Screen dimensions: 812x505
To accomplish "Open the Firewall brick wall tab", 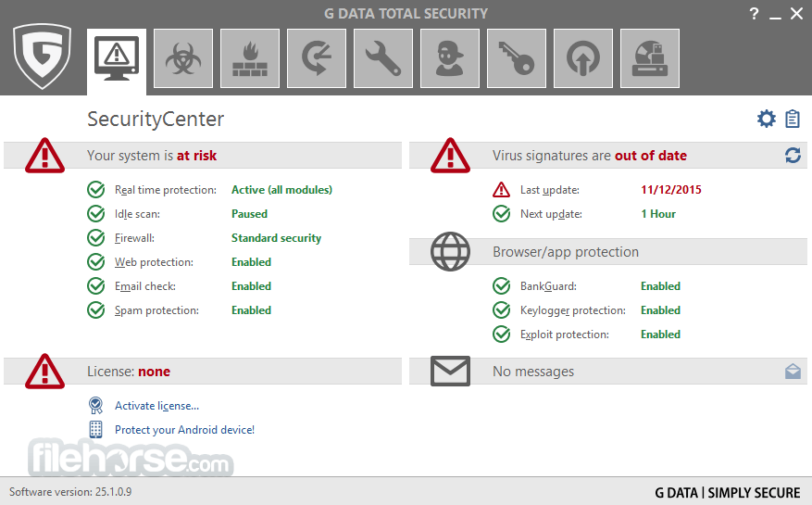I will 250,58.
